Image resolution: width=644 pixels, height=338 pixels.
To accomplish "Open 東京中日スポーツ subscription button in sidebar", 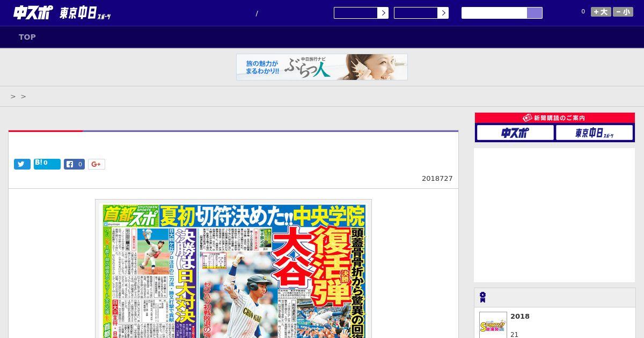I will [594, 133].
